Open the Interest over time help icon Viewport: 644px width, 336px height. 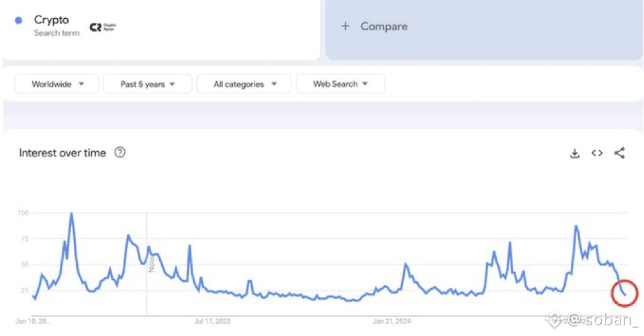click(x=120, y=153)
